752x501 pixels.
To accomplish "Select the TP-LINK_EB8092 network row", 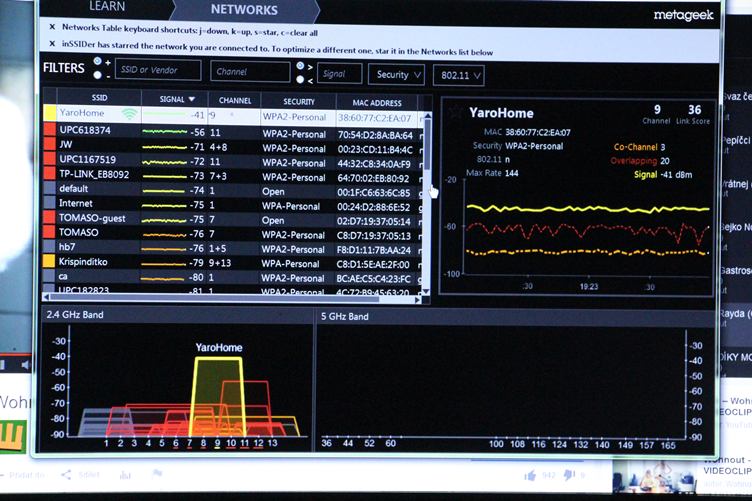I will pyautogui.click(x=234, y=176).
